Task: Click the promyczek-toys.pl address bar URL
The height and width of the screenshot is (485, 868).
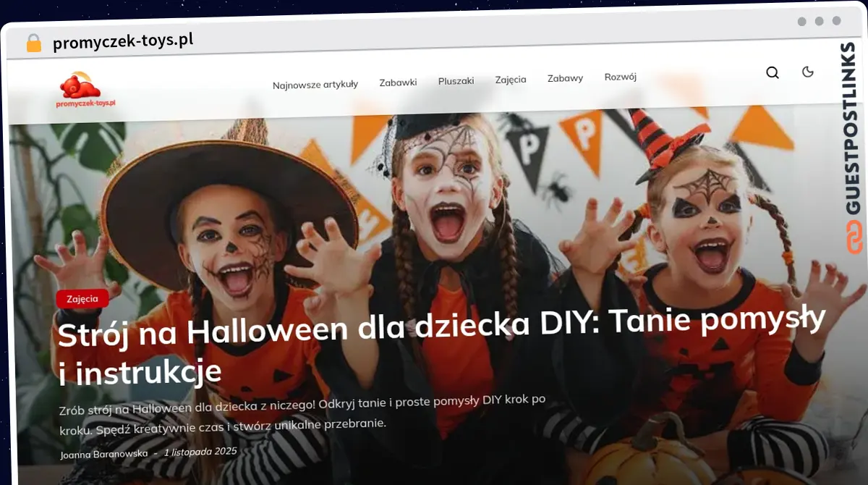Action: [x=123, y=41]
